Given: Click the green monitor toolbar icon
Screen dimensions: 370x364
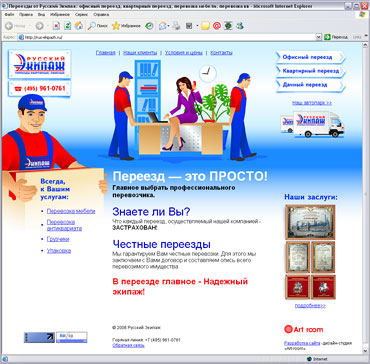Looking at the screenshot, I should pos(228,26).
